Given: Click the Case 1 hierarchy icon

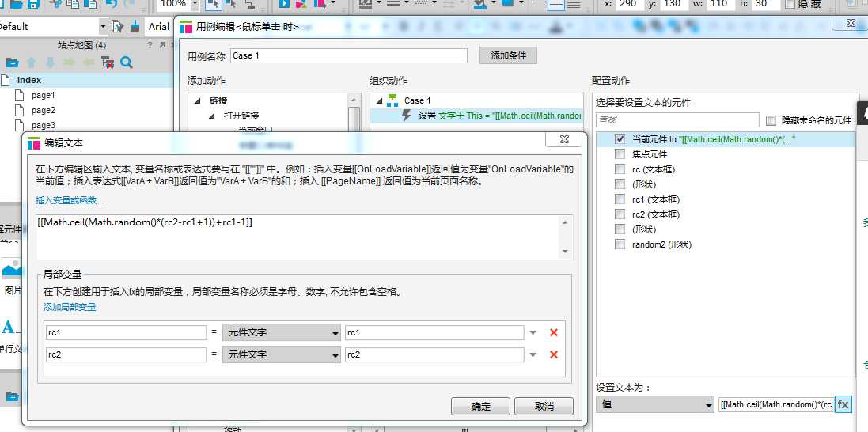Looking at the screenshot, I should click(392, 100).
